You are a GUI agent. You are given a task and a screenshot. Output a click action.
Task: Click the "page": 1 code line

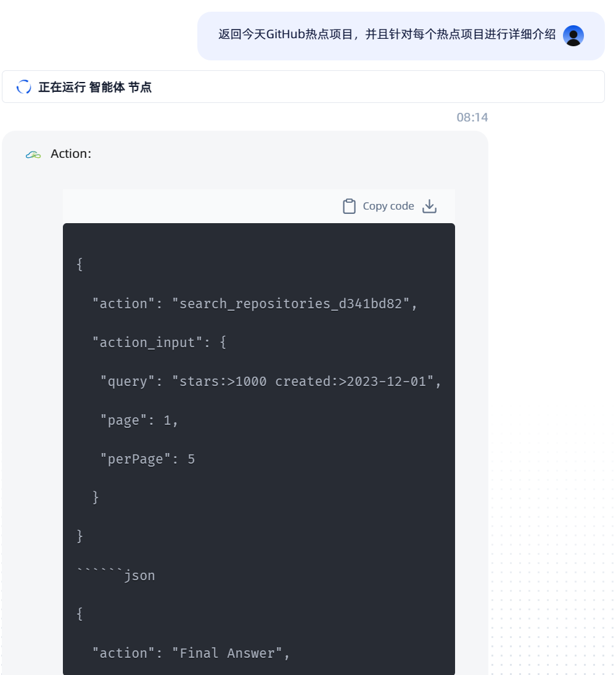tap(139, 420)
